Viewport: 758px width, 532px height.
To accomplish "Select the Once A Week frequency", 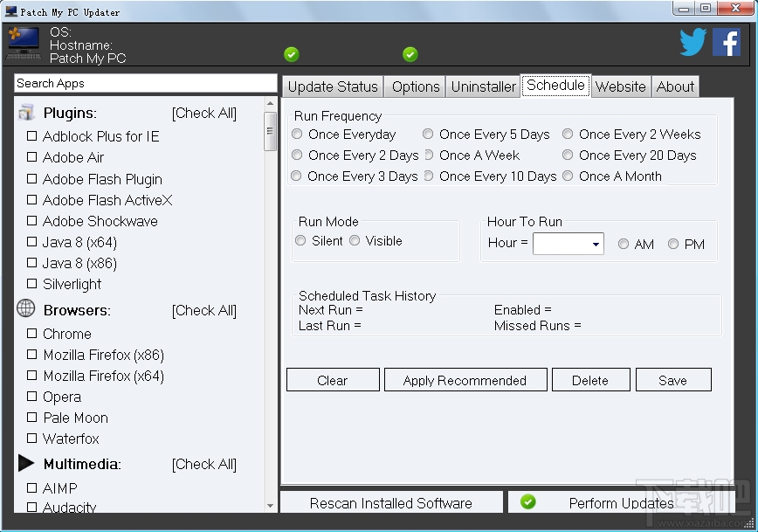I will pyautogui.click(x=429, y=155).
